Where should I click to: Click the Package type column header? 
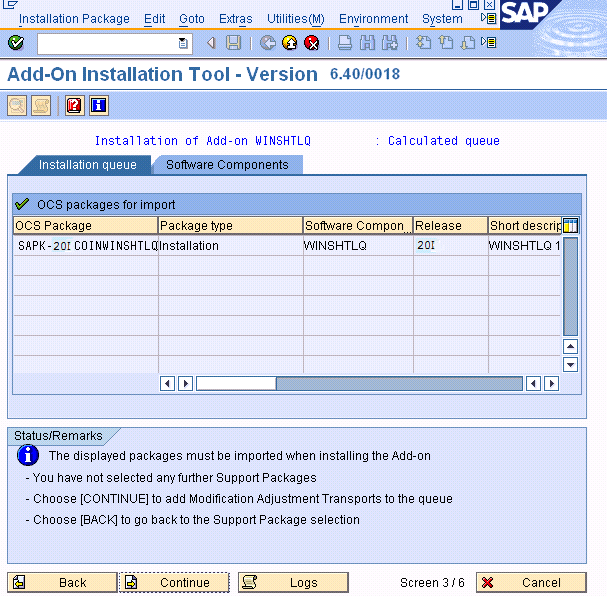[230, 225]
